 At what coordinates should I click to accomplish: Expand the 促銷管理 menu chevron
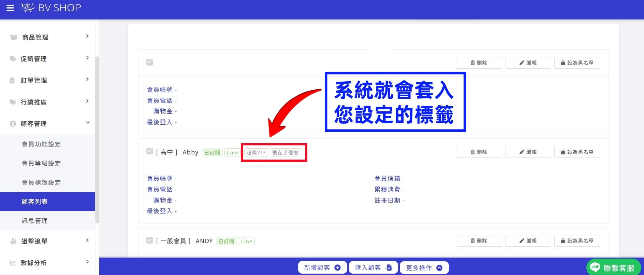point(87,58)
